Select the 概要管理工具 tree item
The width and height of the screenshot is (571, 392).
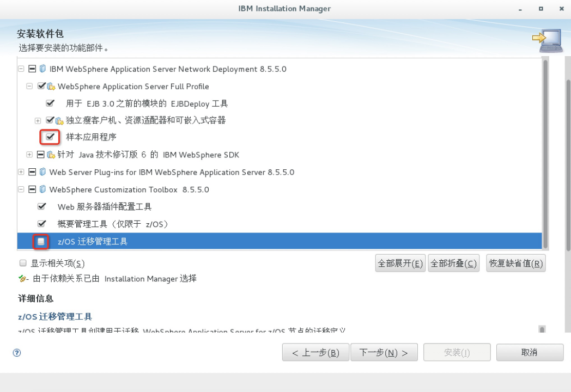click(112, 224)
